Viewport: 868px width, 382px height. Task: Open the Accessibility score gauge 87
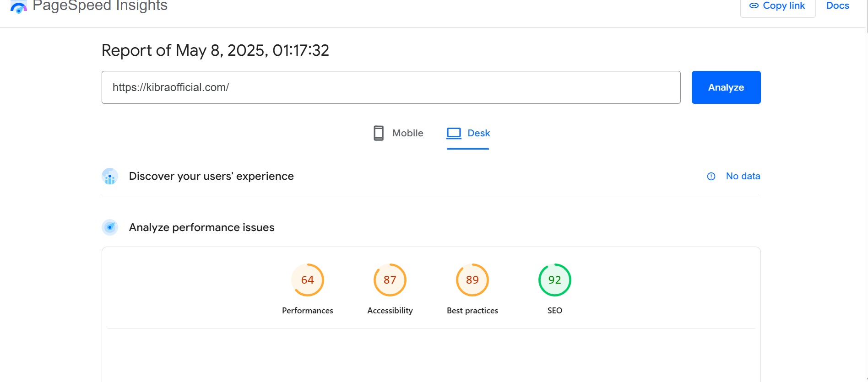click(x=390, y=280)
